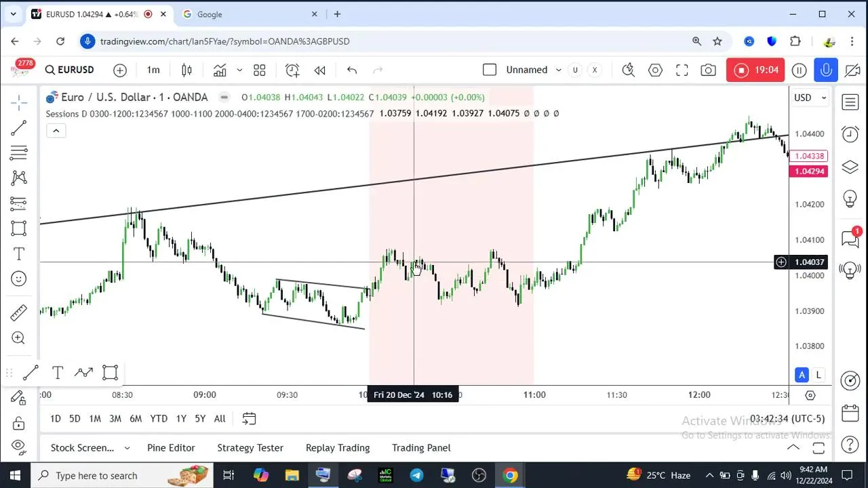This screenshot has width=868, height=488.
Task: Open the compare or add symbol button
Action: [120, 70]
